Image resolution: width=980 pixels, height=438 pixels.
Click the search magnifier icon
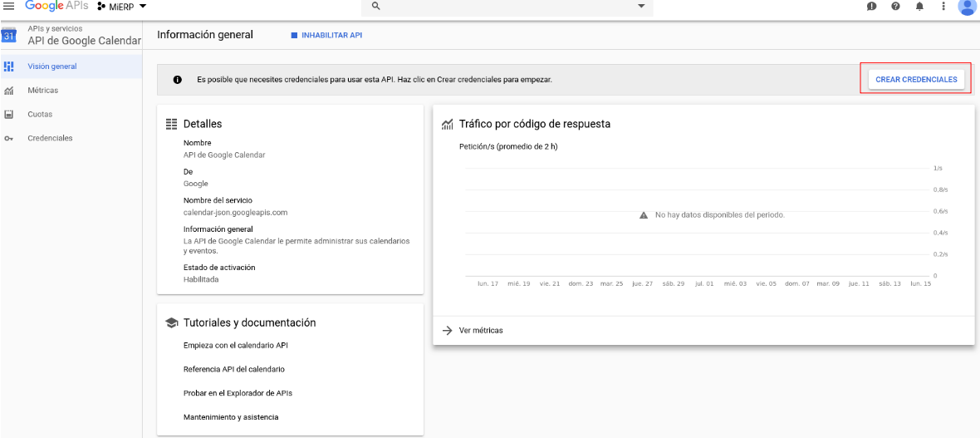(375, 6)
